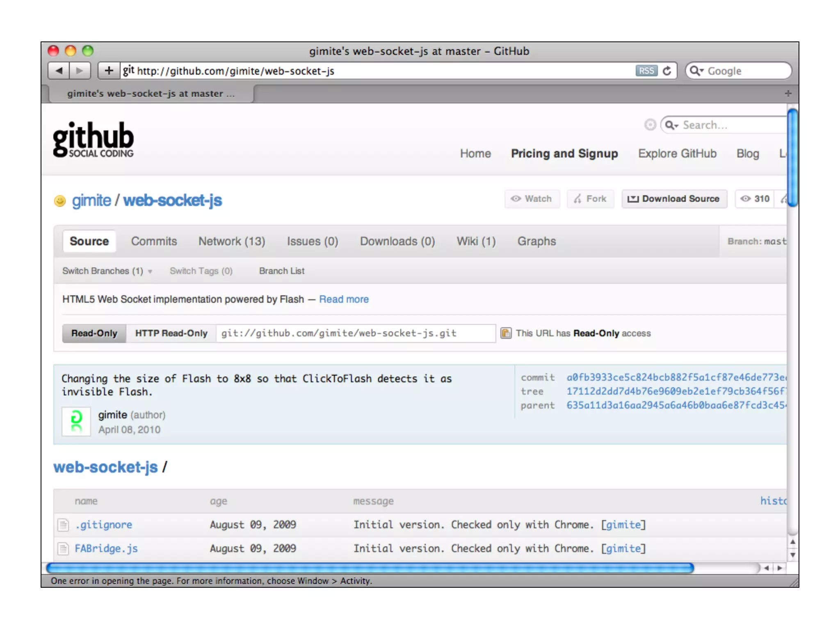Click the add bookmark plus button
This screenshot has width=840, height=630.
click(x=109, y=71)
